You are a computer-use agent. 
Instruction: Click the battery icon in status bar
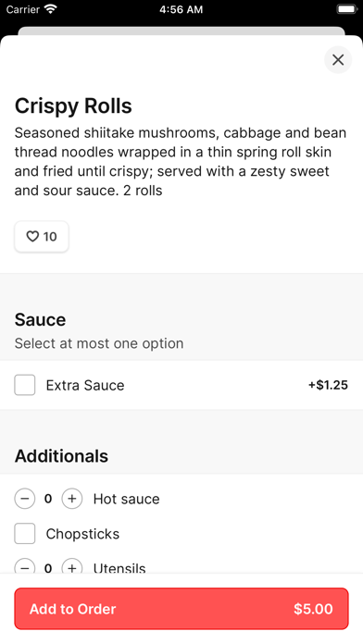(x=346, y=9)
